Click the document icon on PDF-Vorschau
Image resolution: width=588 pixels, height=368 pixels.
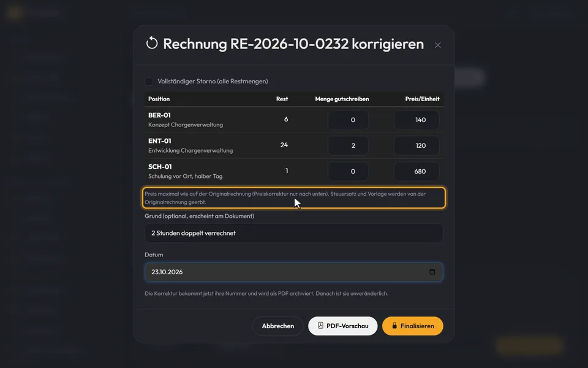pos(320,326)
